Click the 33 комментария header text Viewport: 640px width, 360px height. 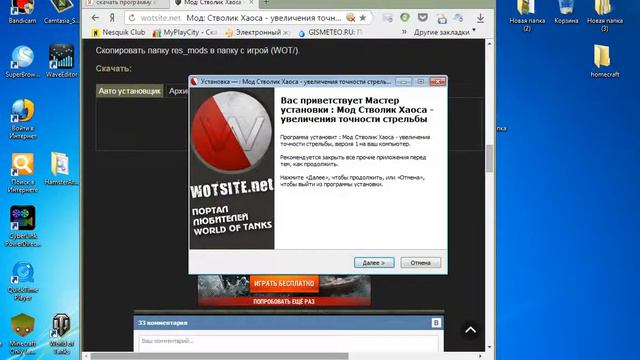[162, 323]
